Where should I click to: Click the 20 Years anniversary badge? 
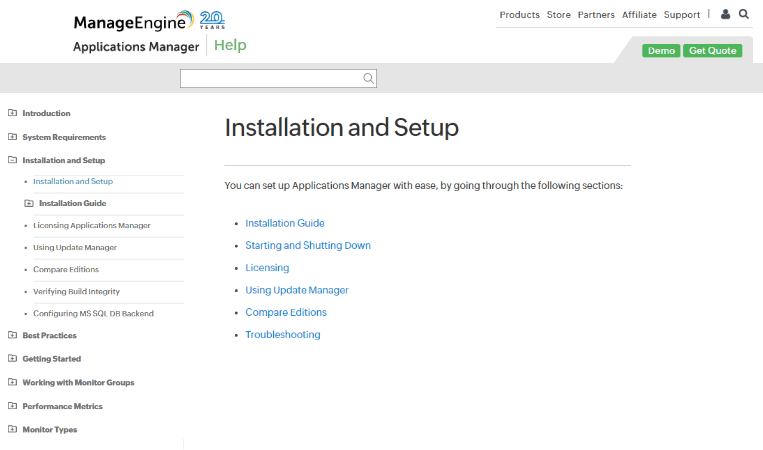point(213,20)
